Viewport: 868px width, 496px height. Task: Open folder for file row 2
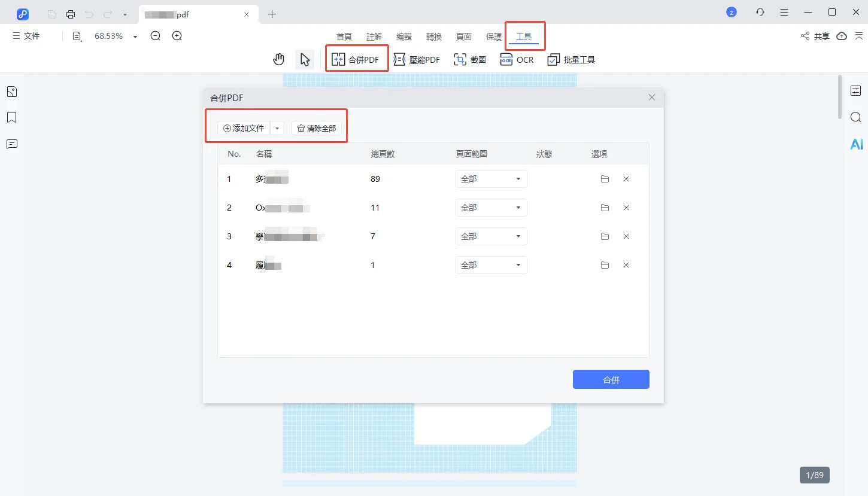pyautogui.click(x=605, y=208)
